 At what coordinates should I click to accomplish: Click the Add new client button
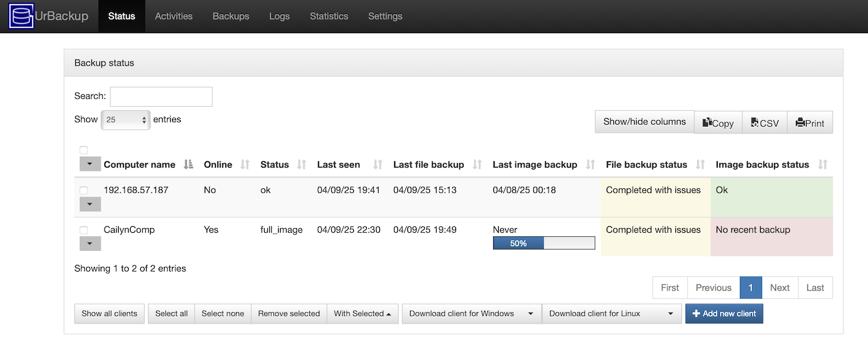724,314
